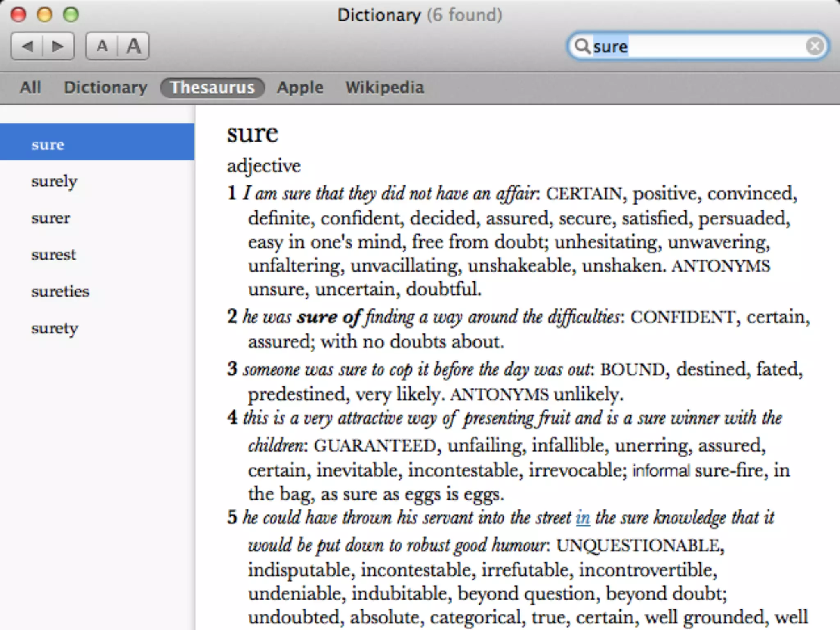Open the Apple reference tab
Screen dimensions: 840x630
point(300,87)
